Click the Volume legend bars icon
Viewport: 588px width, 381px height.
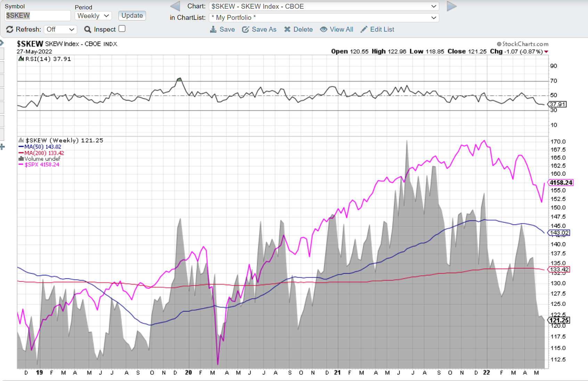(x=21, y=159)
